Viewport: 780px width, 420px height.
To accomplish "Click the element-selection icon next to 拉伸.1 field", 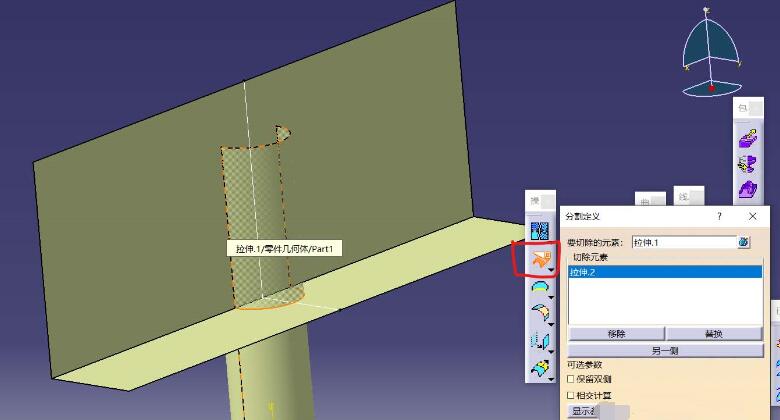I will [x=744, y=242].
